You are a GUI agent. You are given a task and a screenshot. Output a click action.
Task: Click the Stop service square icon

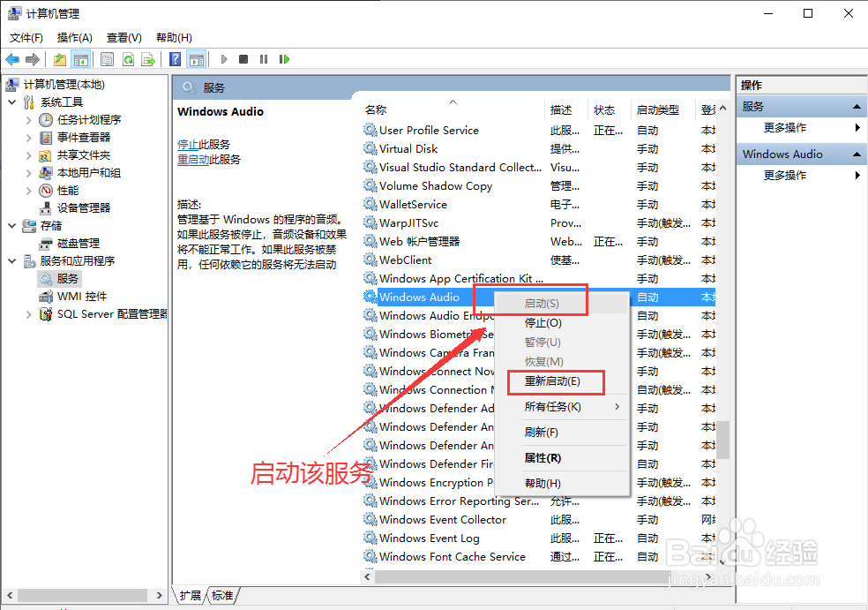click(243, 59)
